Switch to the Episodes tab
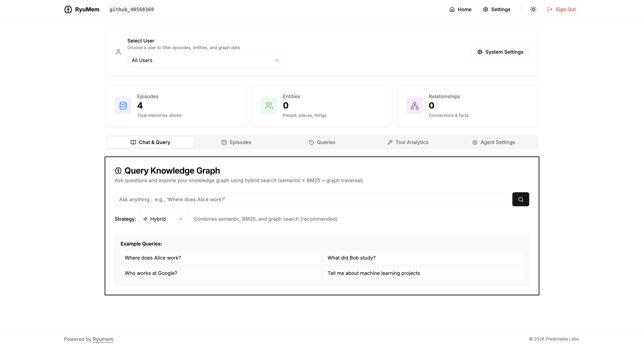Viewport: 644px width, 349px height. coord(236,142)
